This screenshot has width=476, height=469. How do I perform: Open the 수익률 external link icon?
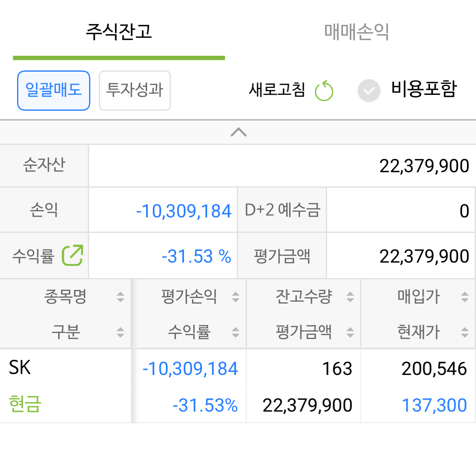tap(72, 256)
